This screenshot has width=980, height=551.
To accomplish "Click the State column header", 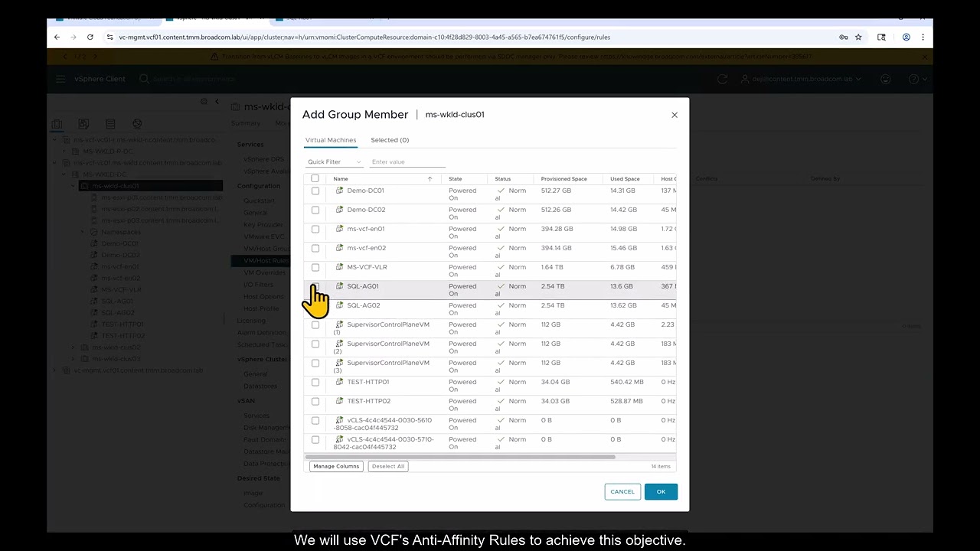I will 456,179.
